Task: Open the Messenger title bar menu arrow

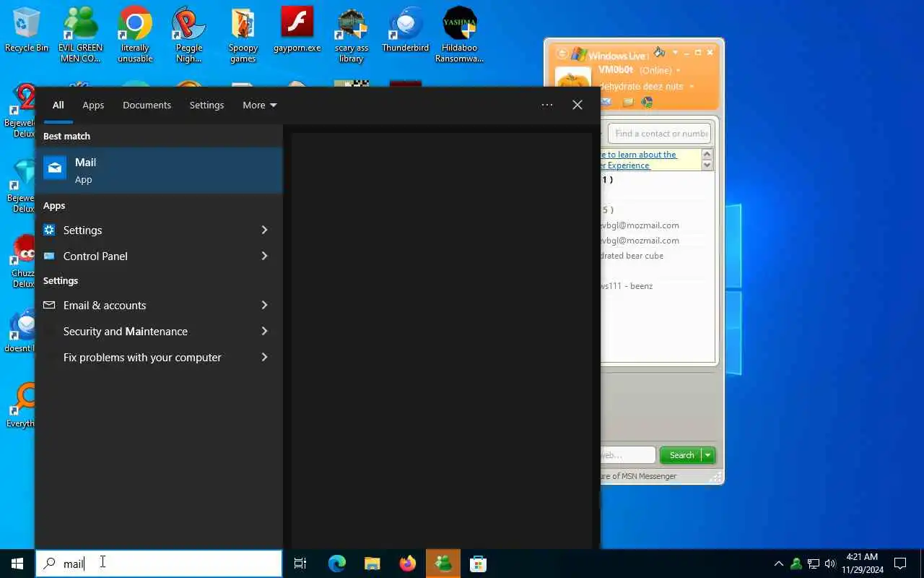Action: coord(676,53)
